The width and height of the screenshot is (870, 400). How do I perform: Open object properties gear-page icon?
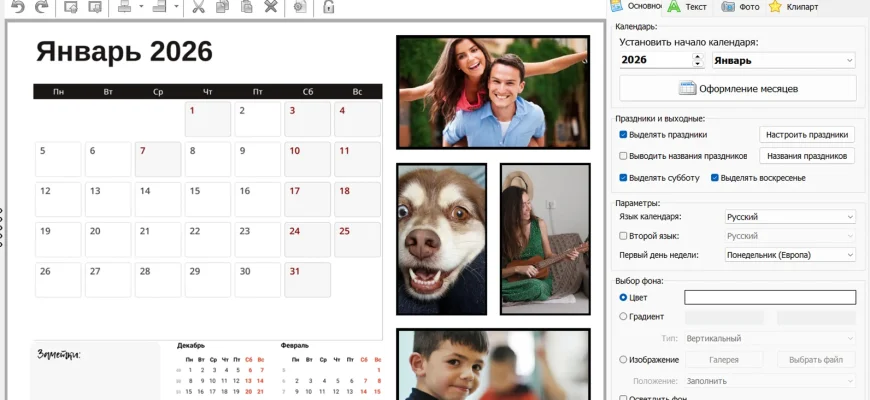click(x=300, y=7)
